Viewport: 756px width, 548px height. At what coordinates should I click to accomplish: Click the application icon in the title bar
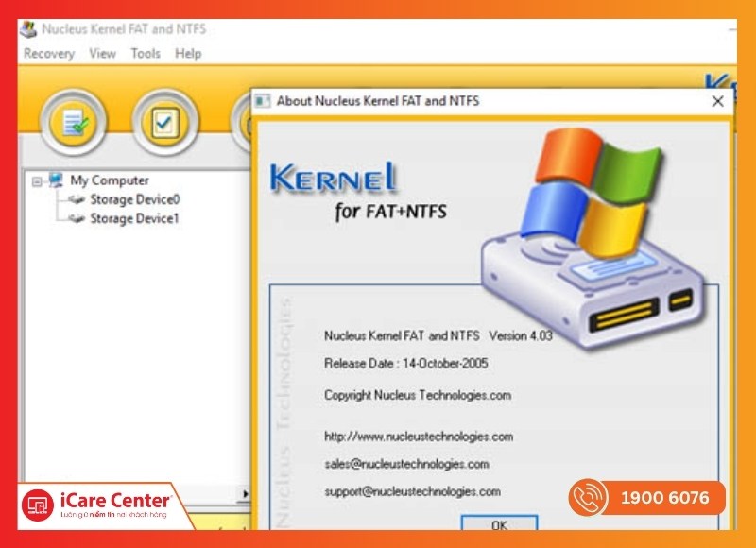29,29
